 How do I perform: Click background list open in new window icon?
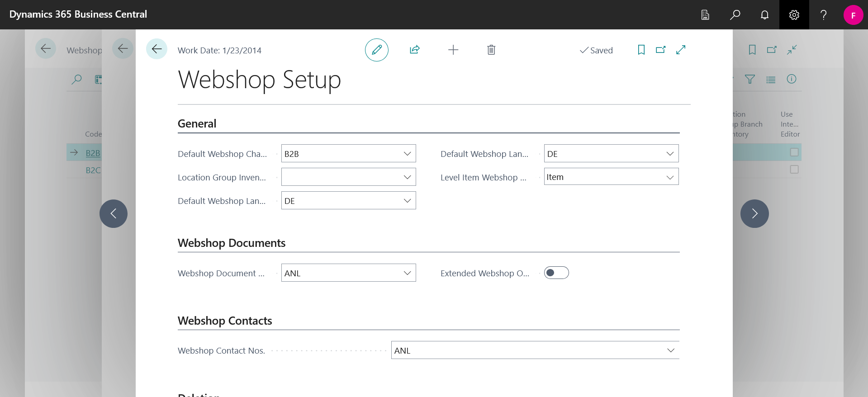772,50
